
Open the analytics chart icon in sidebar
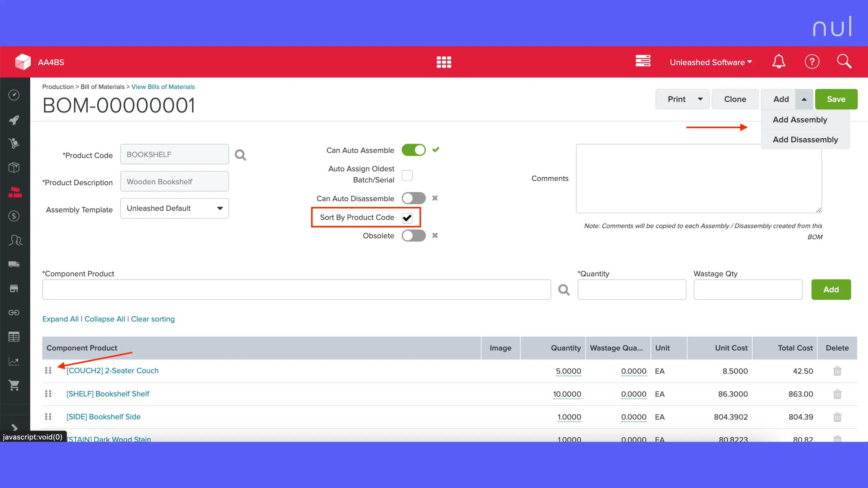coord(14,361)
